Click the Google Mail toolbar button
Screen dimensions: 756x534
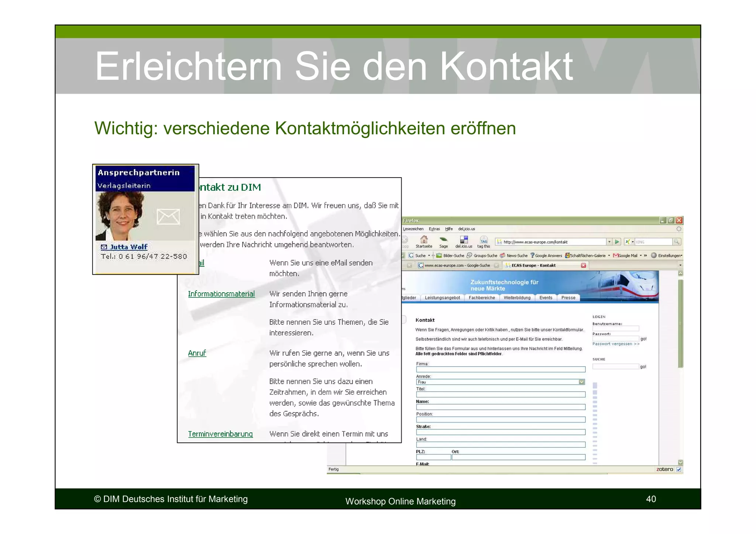pyautogui.click(x=625, y=255)
